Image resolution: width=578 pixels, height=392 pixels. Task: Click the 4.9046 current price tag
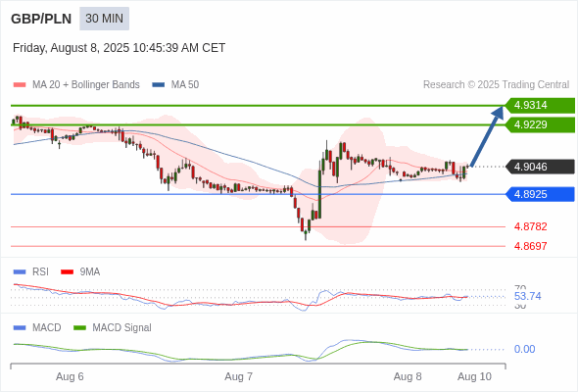click(x=540, y=167)
